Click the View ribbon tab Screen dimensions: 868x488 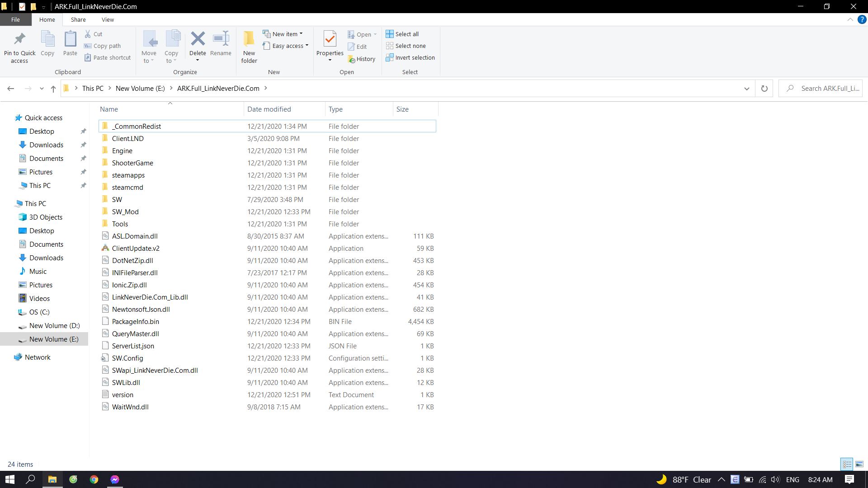coord(108,20)
